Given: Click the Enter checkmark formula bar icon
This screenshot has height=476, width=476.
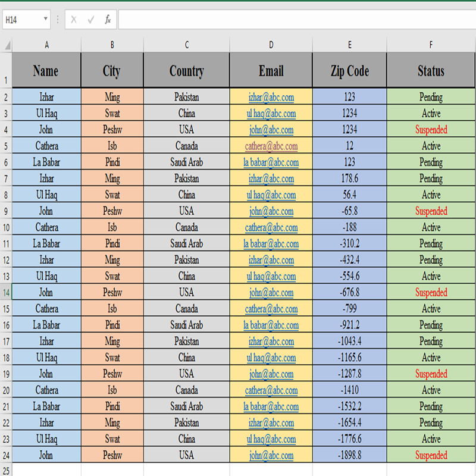Looking at the screenshot, I should click(x=91, y=20).
